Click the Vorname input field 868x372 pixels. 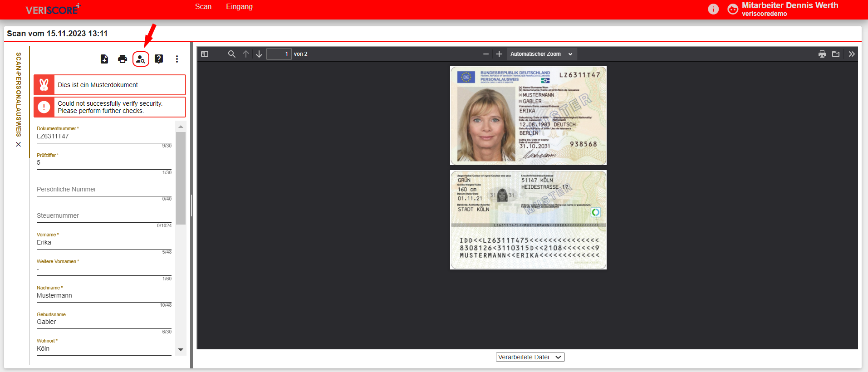tap(104, 243)
